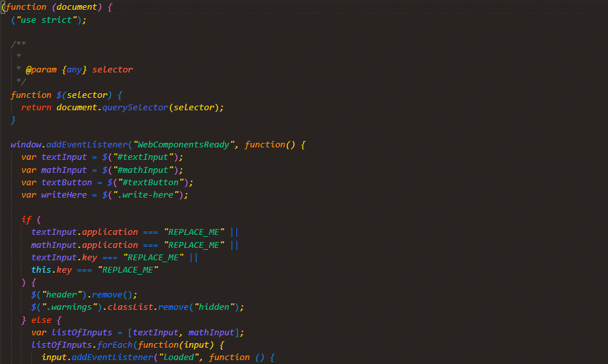
Task: Click the selector name in the JSDoc comment
Action: coord(112,70)
